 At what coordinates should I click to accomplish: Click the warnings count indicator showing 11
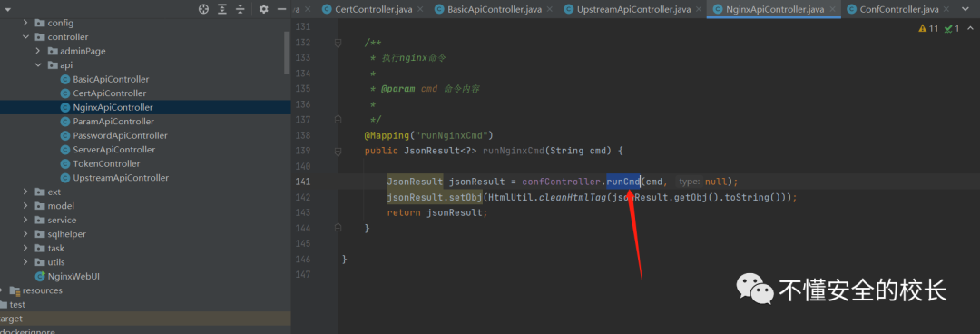(x=928, y=29)
